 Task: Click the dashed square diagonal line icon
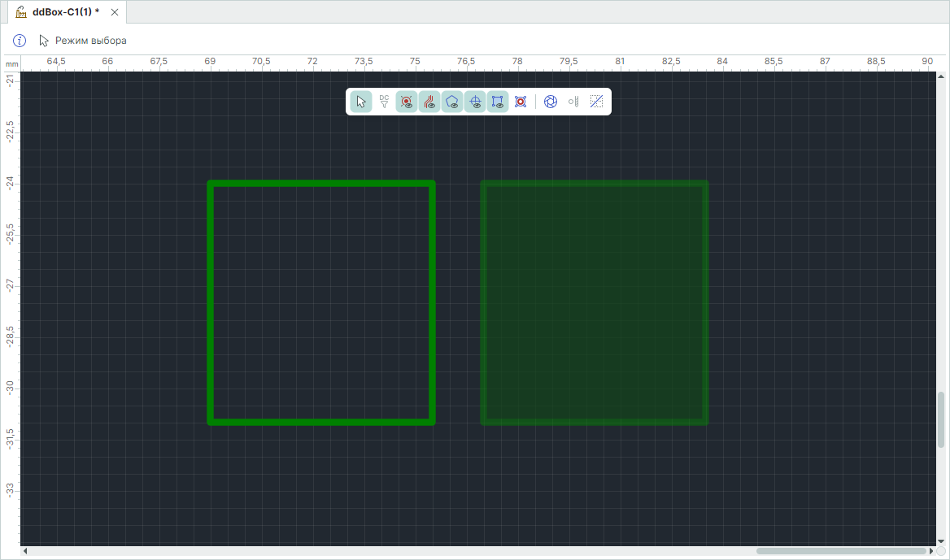pos(596,102)
